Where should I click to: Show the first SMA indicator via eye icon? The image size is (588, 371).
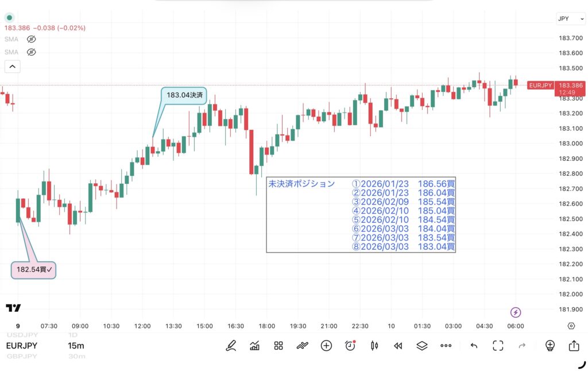pos(32,39)
